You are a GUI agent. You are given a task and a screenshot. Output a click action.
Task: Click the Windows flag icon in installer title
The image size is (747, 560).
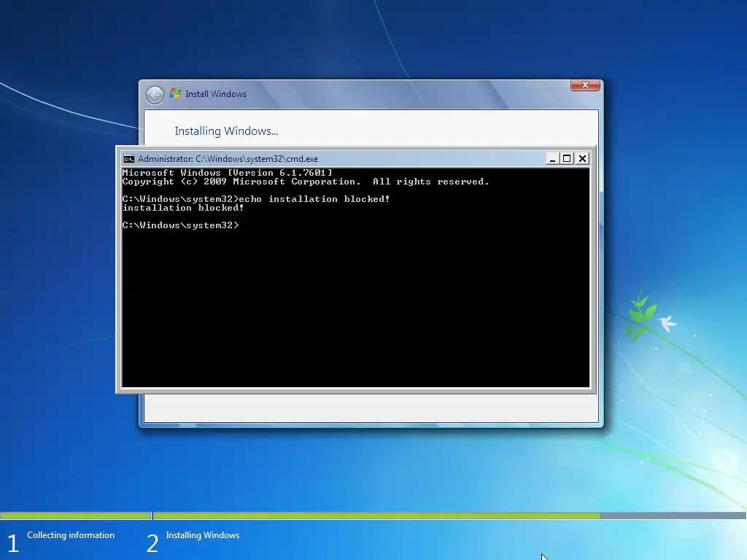pos(175,94)
